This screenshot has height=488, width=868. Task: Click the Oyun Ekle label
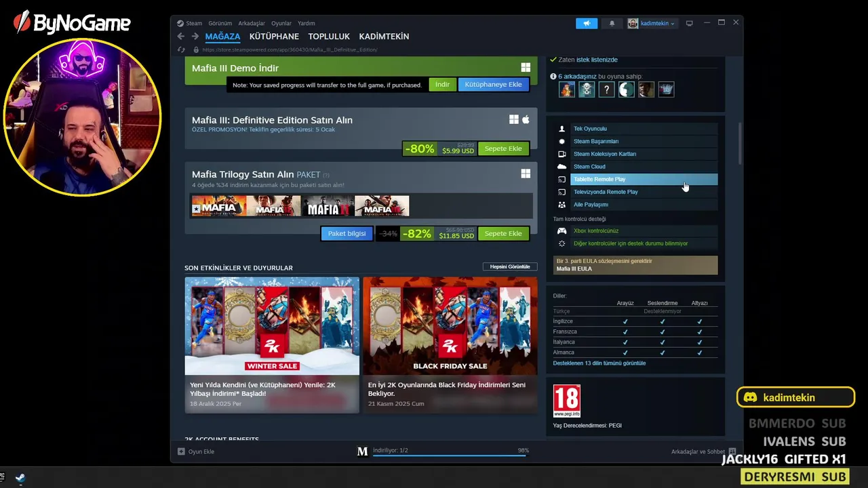click(x=201, y=451)
